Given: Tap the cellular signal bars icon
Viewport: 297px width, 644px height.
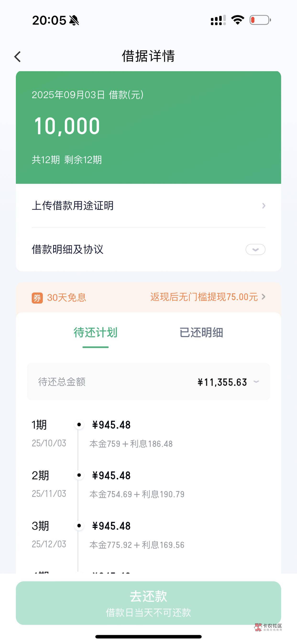Looking at the screenshot, I should pos(218,20).
